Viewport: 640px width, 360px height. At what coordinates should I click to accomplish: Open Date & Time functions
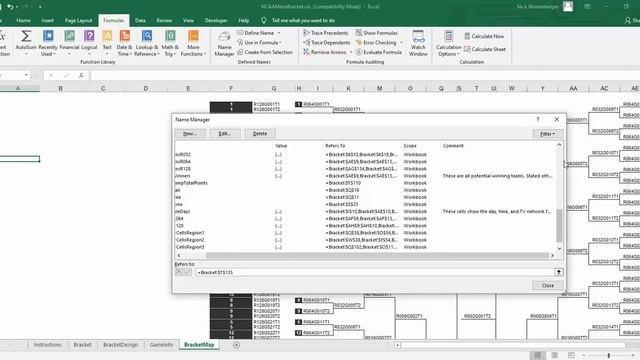pyautogui.click(x=124, y=42)
